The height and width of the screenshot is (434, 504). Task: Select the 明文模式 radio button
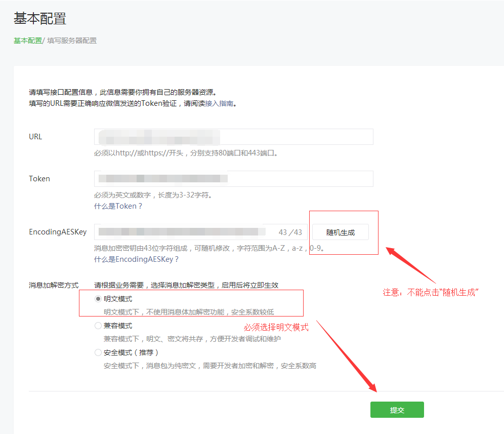coord(98,299)
